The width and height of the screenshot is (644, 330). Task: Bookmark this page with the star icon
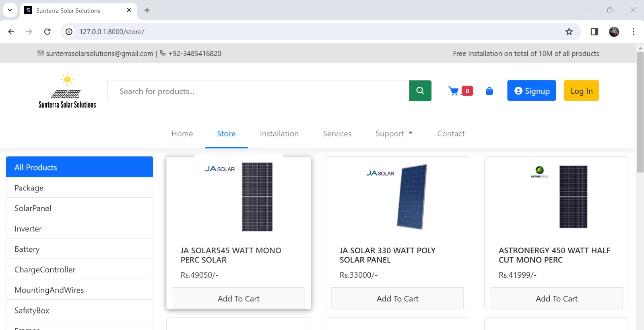[569, 32]
